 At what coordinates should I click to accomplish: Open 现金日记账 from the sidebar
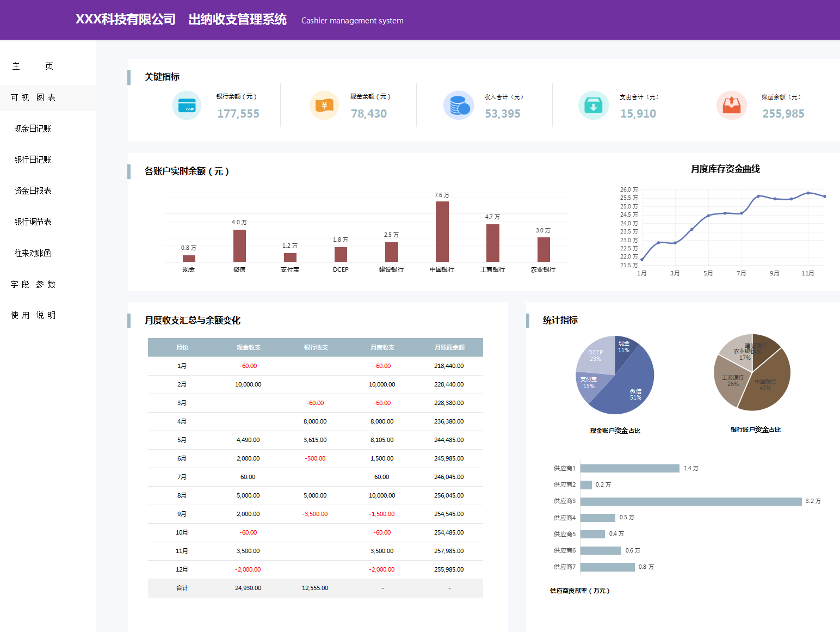[33, 128]
